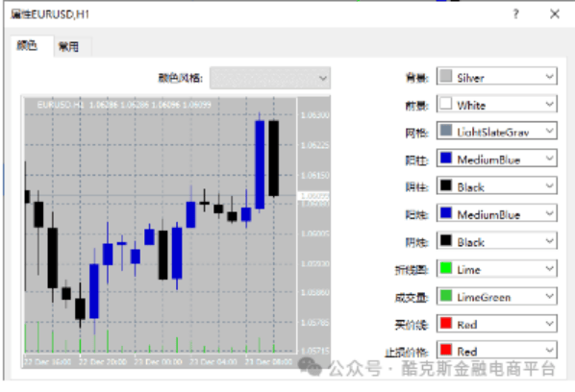Image resolution: width=575 pixels, height=392 pixels.
Task: Click the Red ask line color swatch
Action: [x=446, y=324]
